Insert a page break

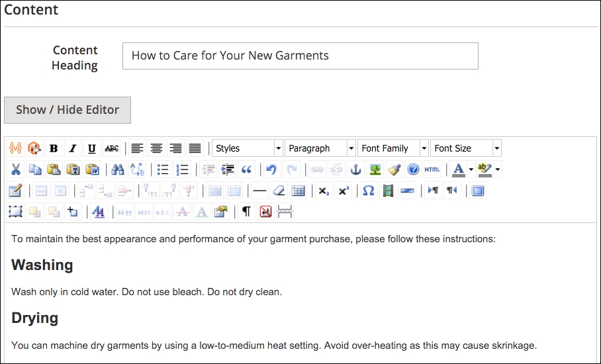point(285,212)
